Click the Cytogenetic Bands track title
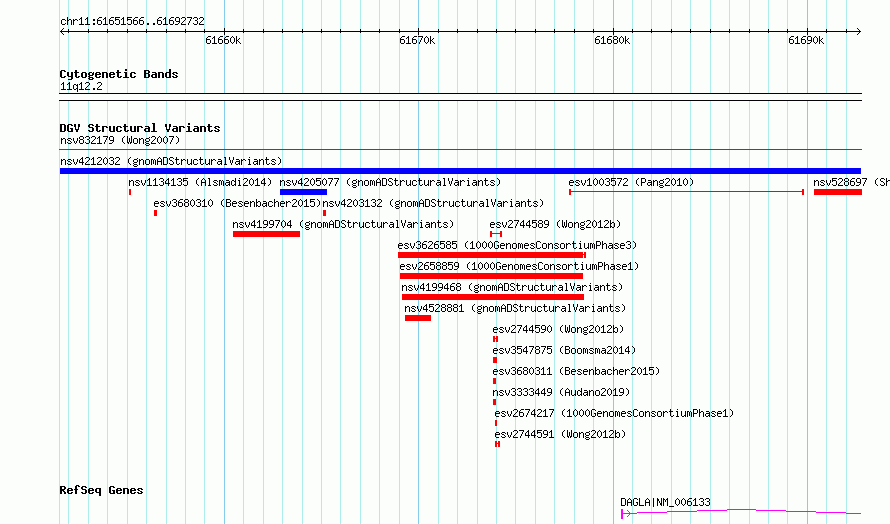This screenshot has height=524, width=890. pos(119,74)
